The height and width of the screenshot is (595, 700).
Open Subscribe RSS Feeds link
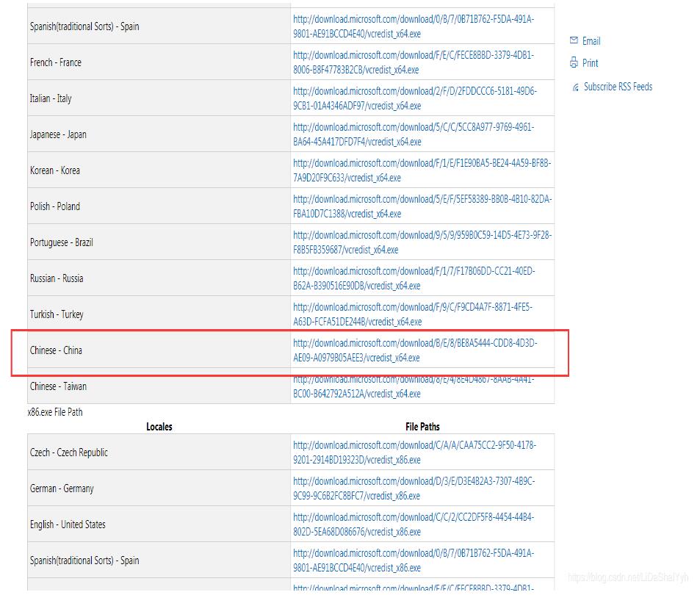[618, 87]
